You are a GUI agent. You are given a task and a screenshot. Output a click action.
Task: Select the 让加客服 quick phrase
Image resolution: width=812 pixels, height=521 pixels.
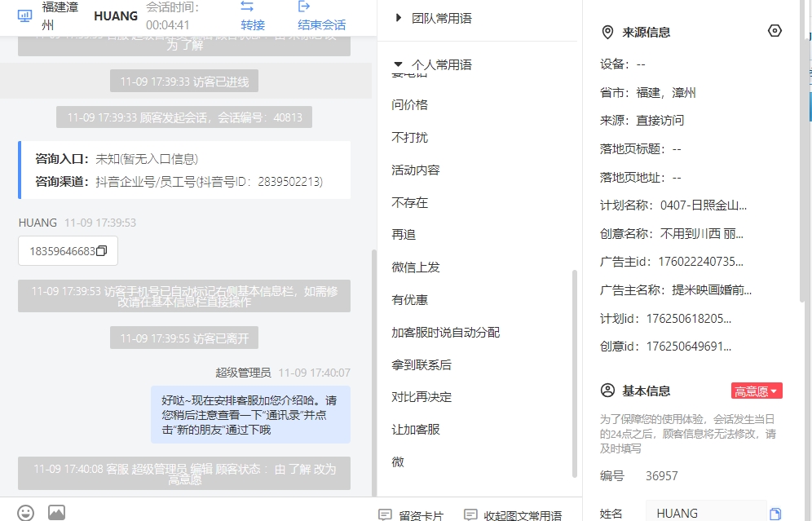[x=416, y=430]
